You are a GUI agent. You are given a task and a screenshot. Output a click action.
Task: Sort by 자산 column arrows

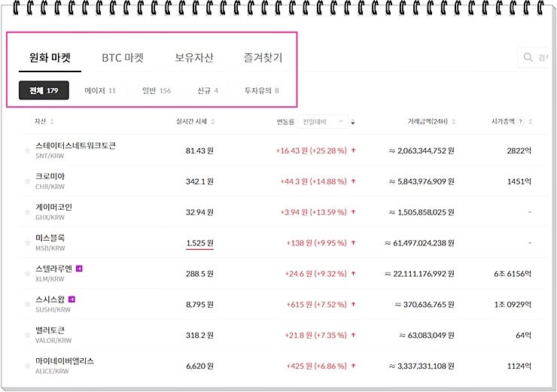tap(52, 122)
